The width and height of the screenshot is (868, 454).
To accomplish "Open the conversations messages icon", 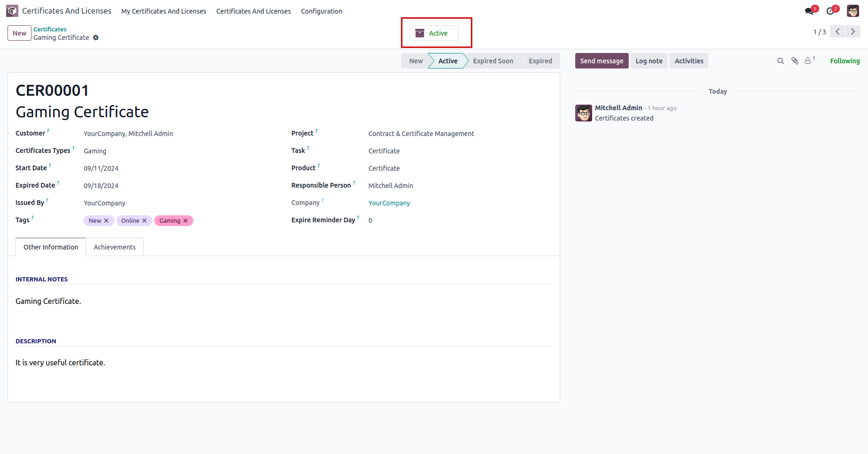I will point(809,11).
